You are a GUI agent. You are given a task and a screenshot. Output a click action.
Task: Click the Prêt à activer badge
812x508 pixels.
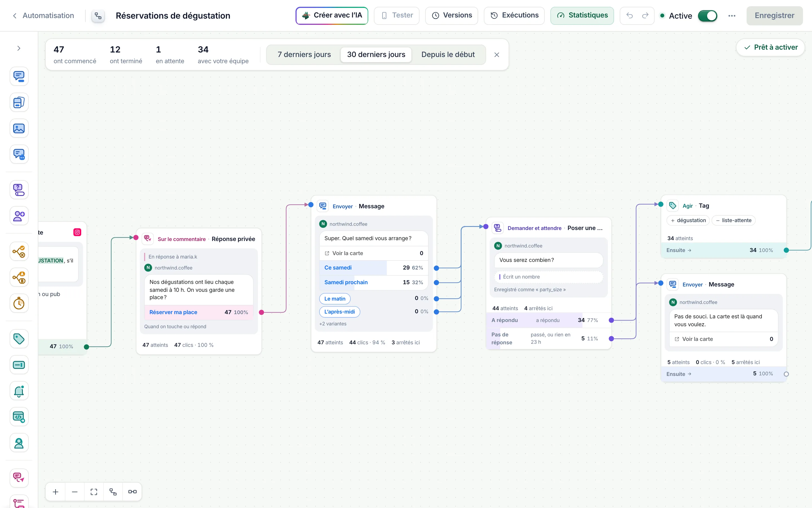click(771, 47)
